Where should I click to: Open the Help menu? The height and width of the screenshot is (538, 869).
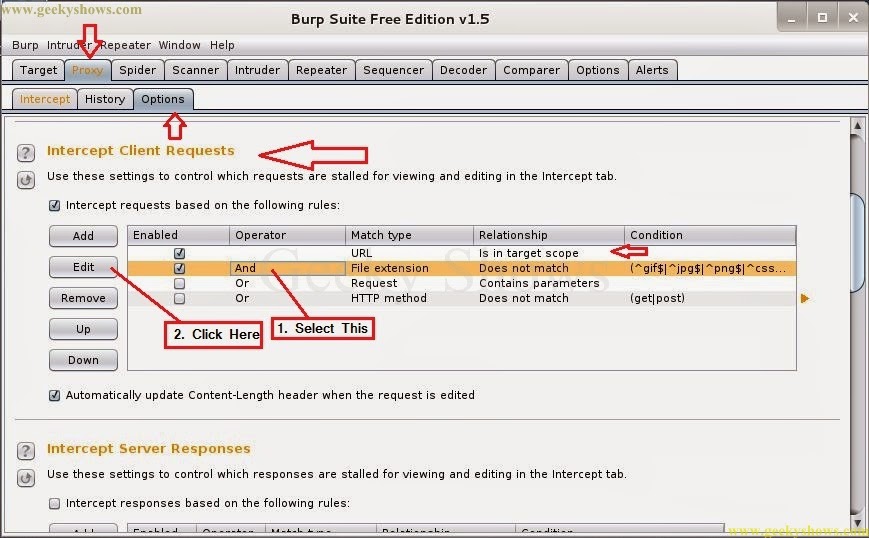coord(222,45)
